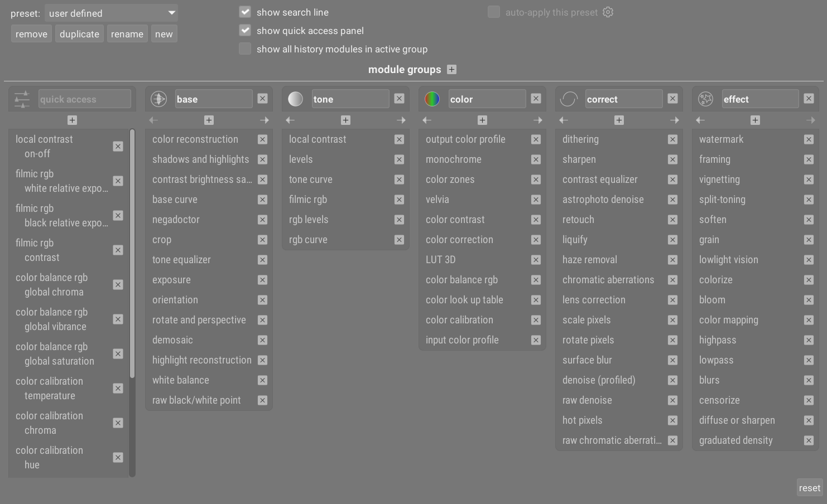Uncheck show quick access panel

tap(245, 30)
